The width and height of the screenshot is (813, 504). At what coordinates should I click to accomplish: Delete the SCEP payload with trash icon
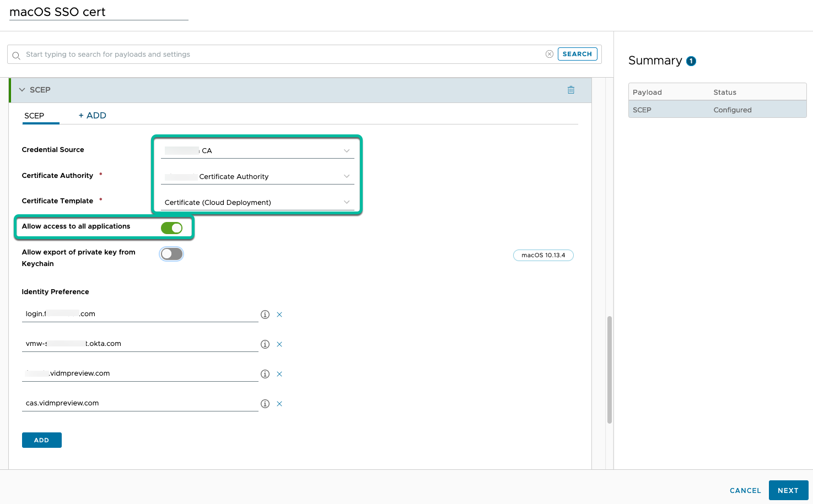[570, 90]
